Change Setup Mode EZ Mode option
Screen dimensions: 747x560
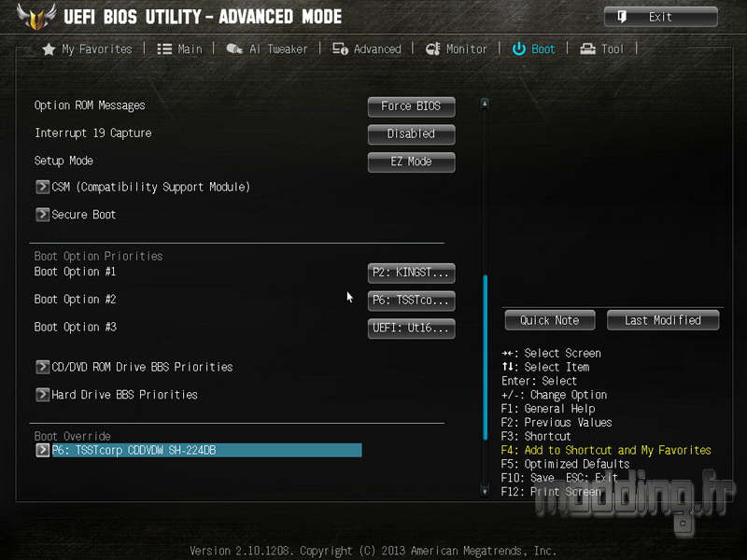point(411,161)
